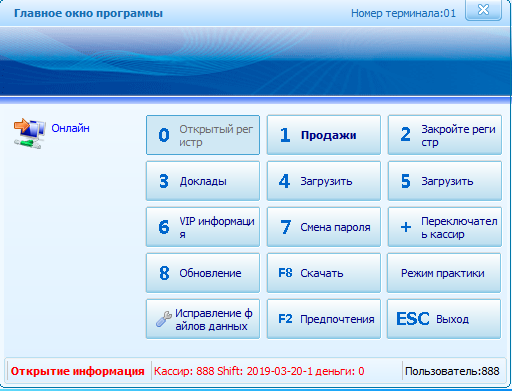The image size is (512, 391).
Task: Enable Режим практики mode
Action: coord(444,273)
